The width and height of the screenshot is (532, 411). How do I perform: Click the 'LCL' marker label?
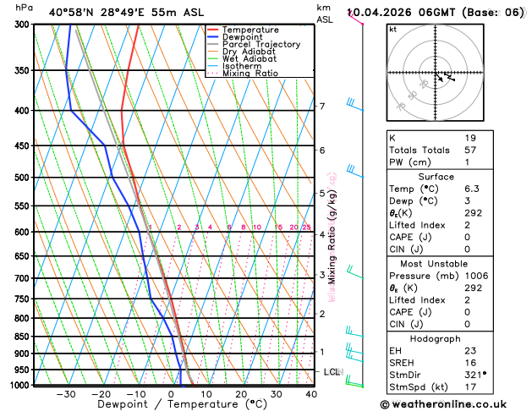(332, 372)
